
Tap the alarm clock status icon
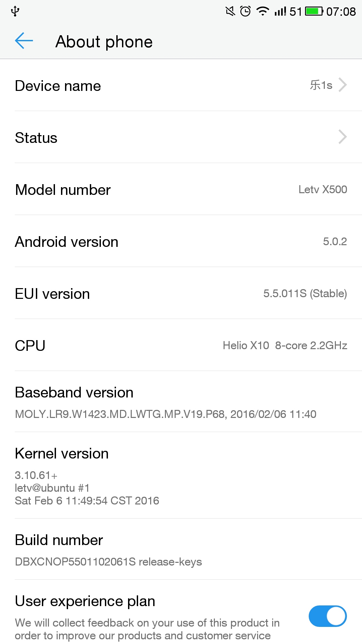coord(245,11)
